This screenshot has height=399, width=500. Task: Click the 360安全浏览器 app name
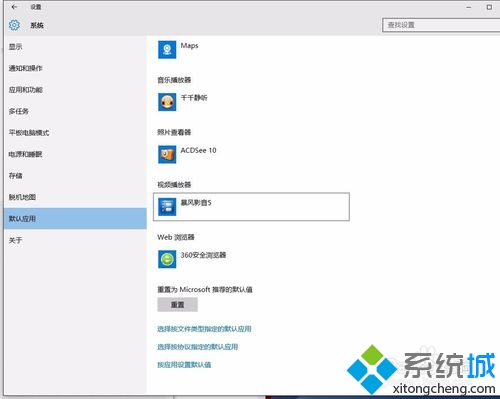coord(203,255)
